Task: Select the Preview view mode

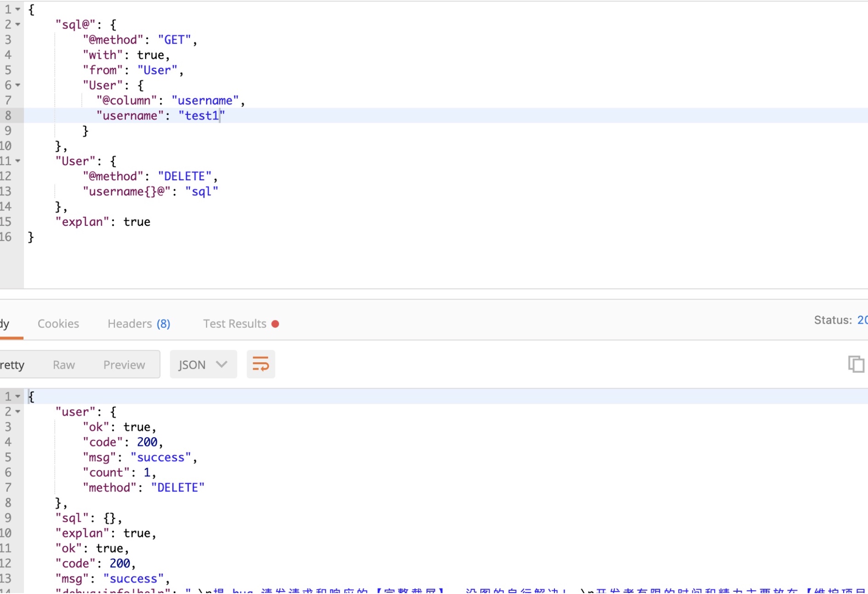Action: point(124,365)
